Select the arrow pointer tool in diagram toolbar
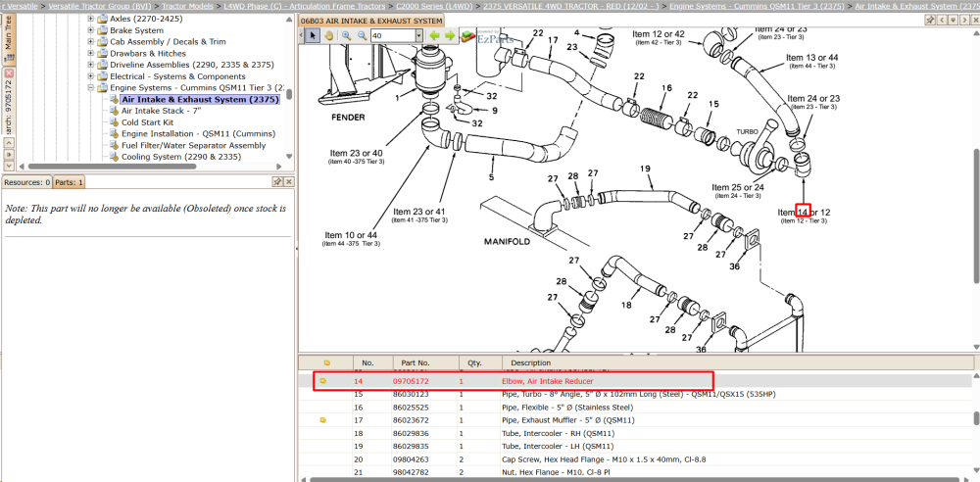 click(x=313, y=35)
